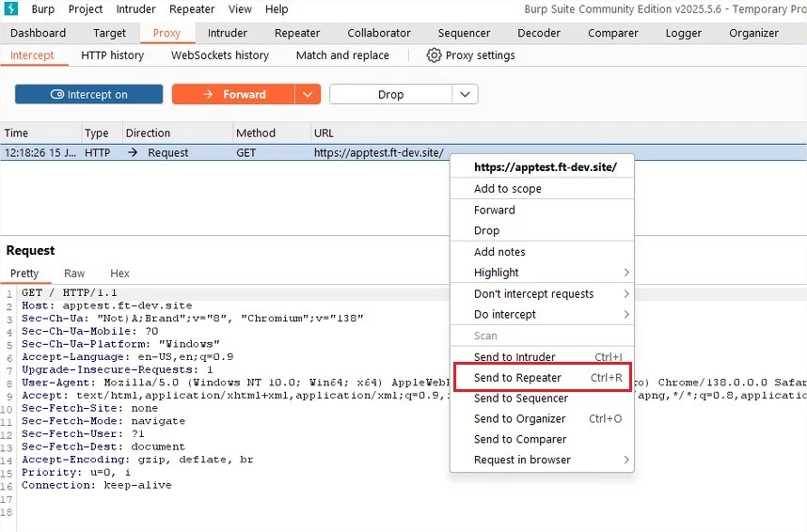Select the Proxy tab
Viewport: 807px width, 532px height.
click(x=166, y=33)
